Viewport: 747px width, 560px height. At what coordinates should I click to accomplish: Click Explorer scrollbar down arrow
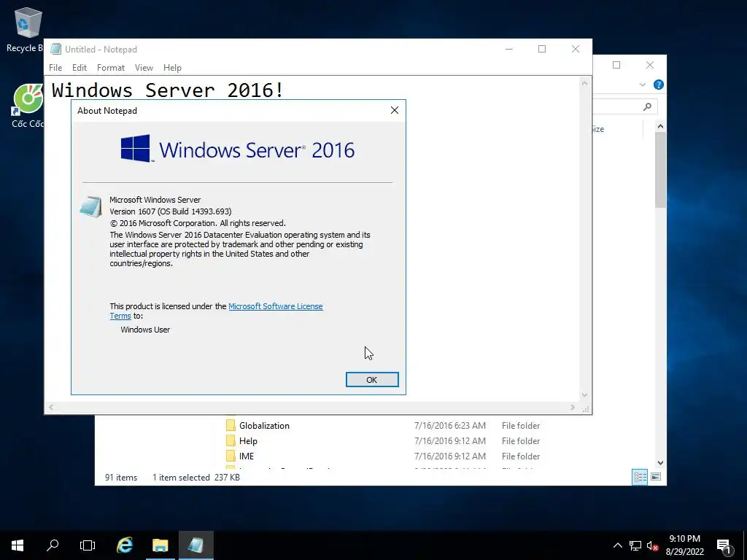(x=660, y=462)
